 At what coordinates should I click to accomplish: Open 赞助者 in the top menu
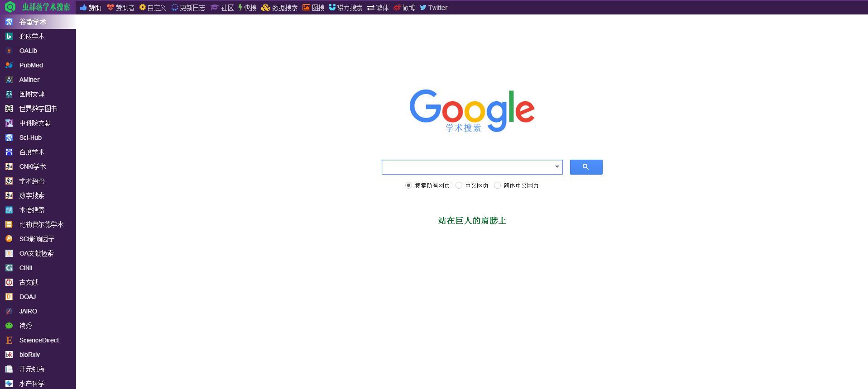120,8
